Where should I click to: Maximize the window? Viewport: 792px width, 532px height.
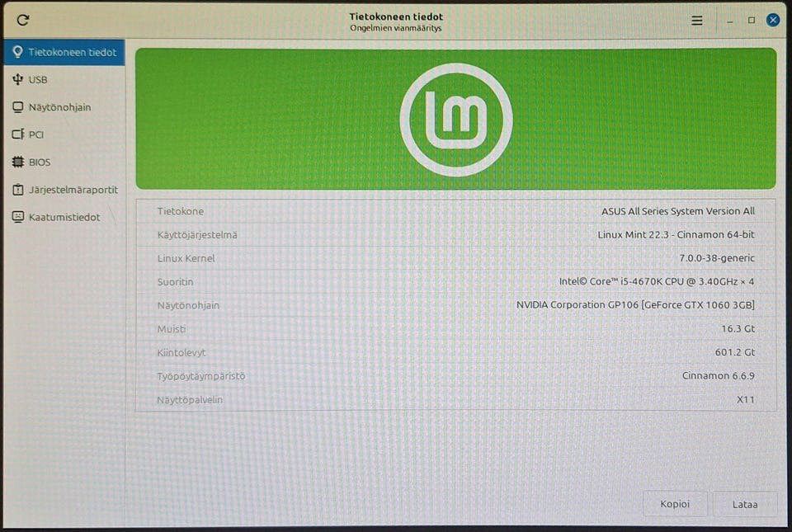click(751, 20)
